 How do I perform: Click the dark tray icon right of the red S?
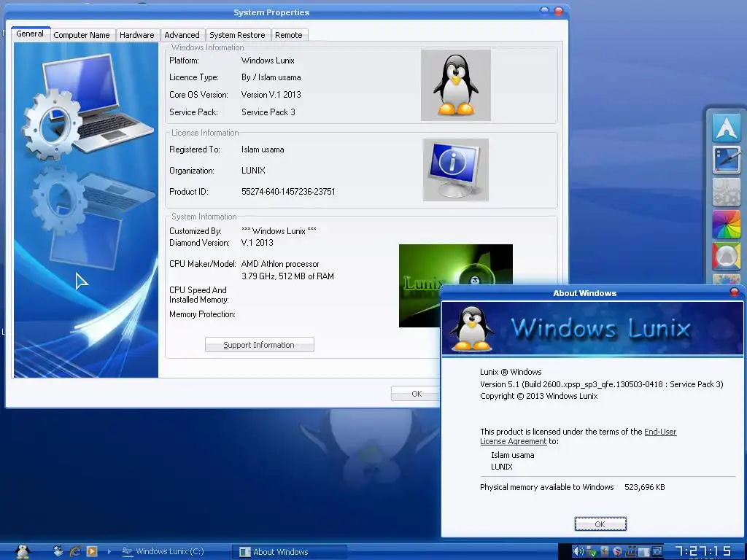[631, 551]
